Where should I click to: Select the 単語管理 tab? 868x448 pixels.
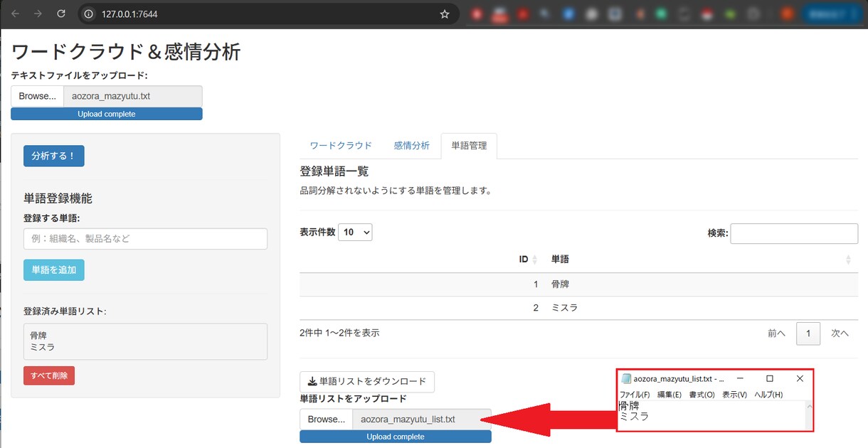coord(469,146)
